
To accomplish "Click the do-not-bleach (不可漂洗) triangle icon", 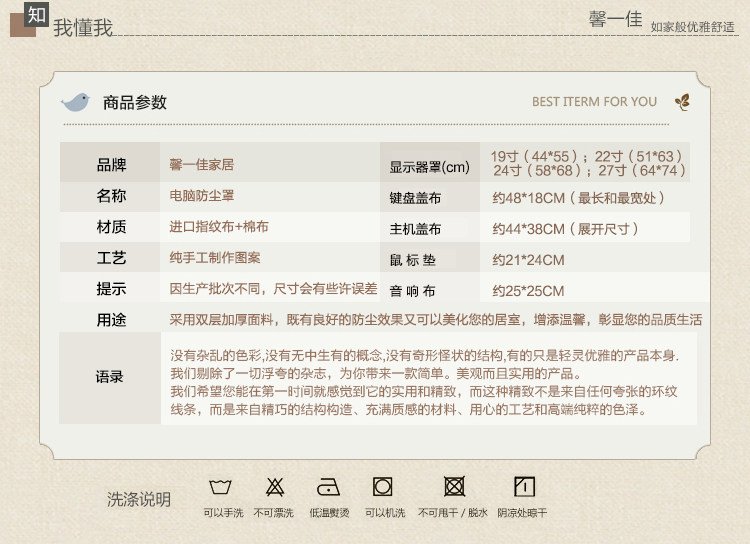I will click(275, 488).
